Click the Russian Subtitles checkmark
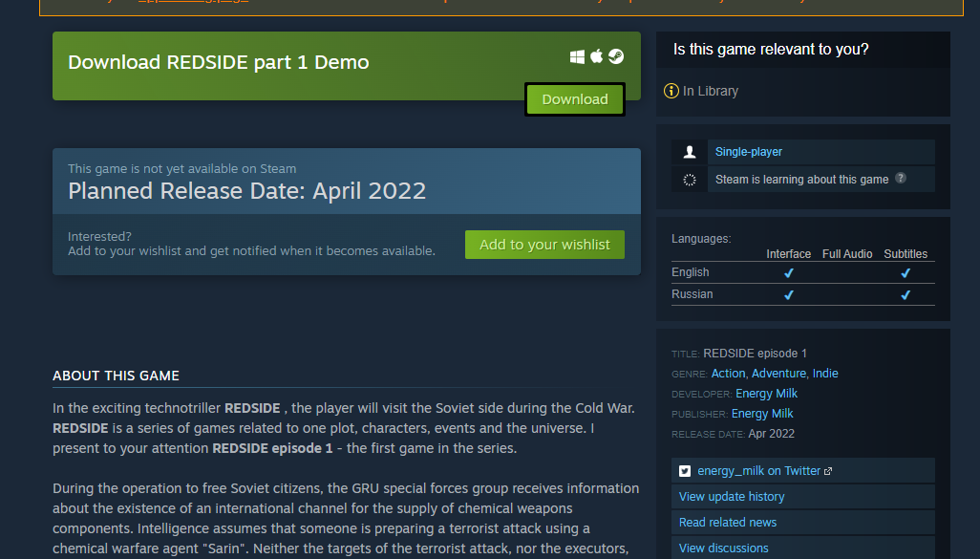This screenshot has height=559, width=980. (x=905, y=294)
